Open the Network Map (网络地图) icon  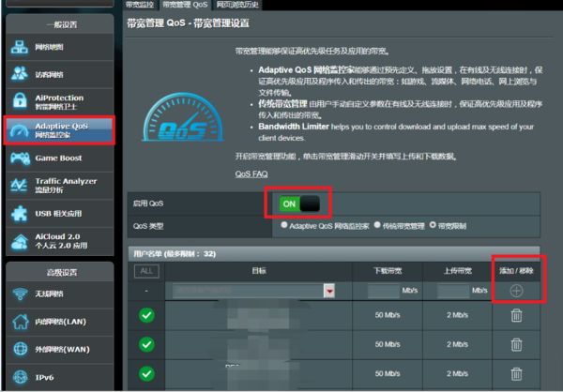(20, 47)
